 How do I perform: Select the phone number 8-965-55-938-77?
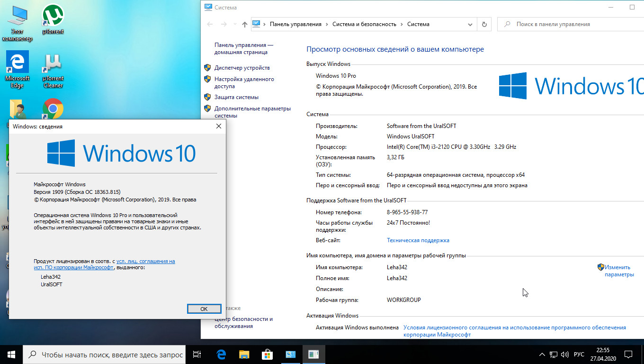pos(407,212)
